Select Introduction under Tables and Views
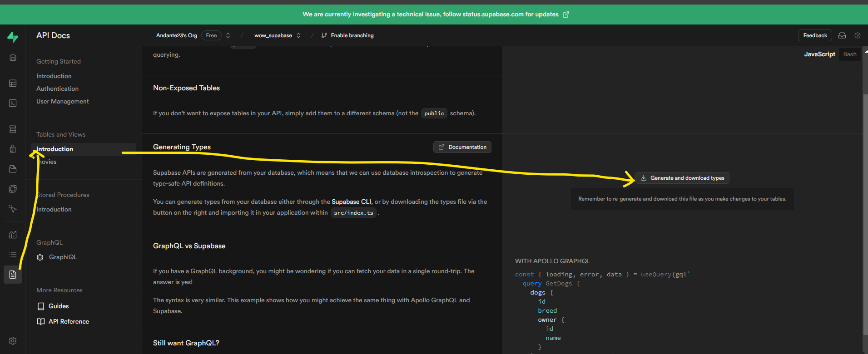 click(x=84, y=149)
